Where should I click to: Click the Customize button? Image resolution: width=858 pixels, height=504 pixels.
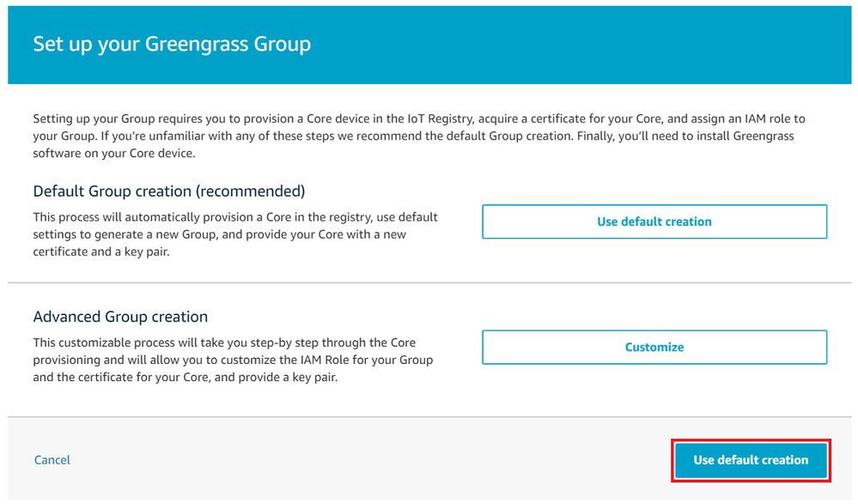[654, 347]
